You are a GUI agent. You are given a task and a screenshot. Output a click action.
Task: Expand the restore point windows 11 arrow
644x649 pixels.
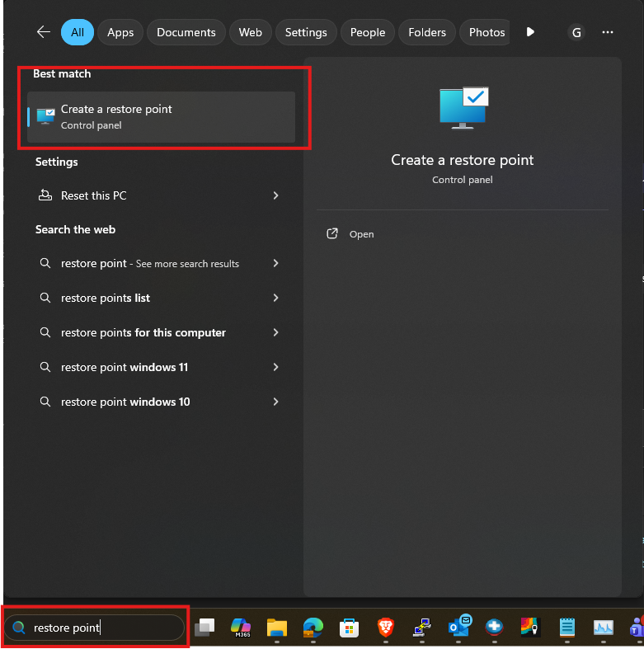coord(275,367)
